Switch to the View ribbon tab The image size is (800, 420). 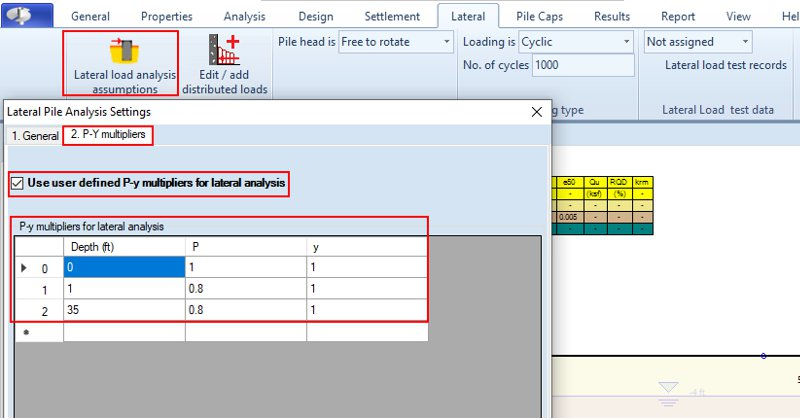tap(738, 16)
